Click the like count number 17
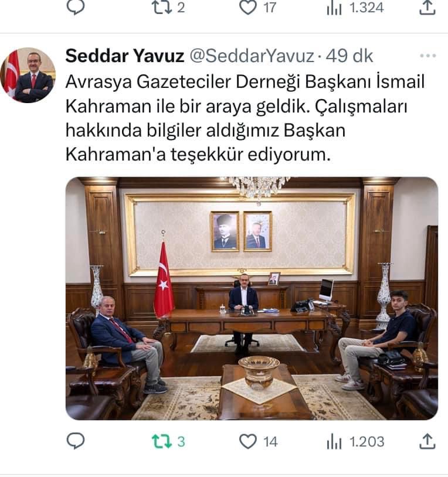 click(x=270, y=8)
